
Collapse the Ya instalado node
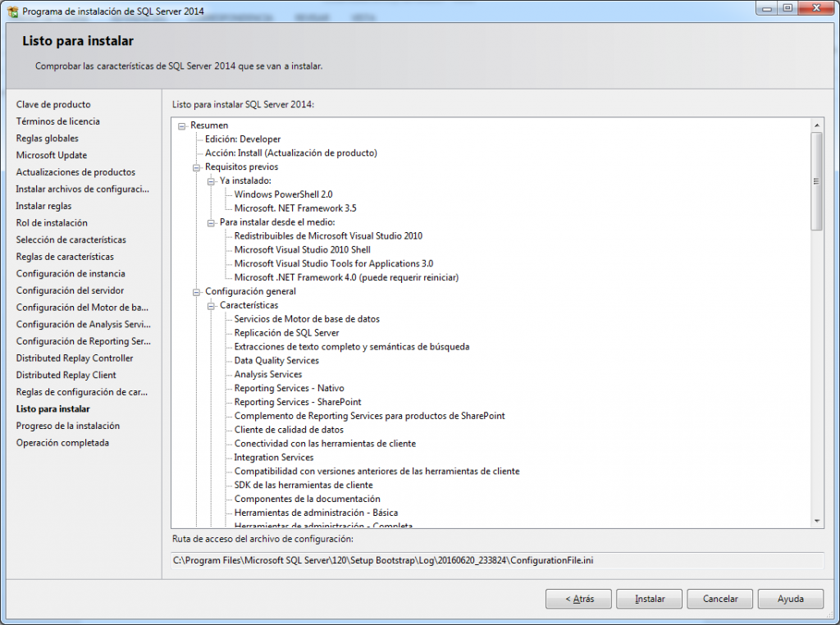(211, 181)
